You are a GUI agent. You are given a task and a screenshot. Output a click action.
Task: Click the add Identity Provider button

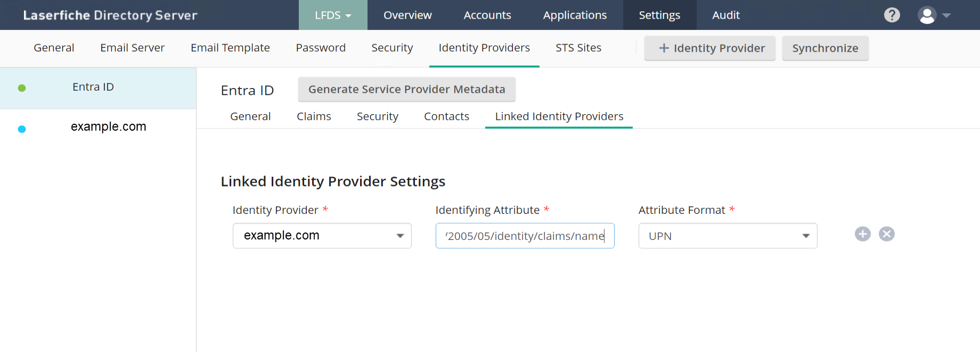[710, 48]
